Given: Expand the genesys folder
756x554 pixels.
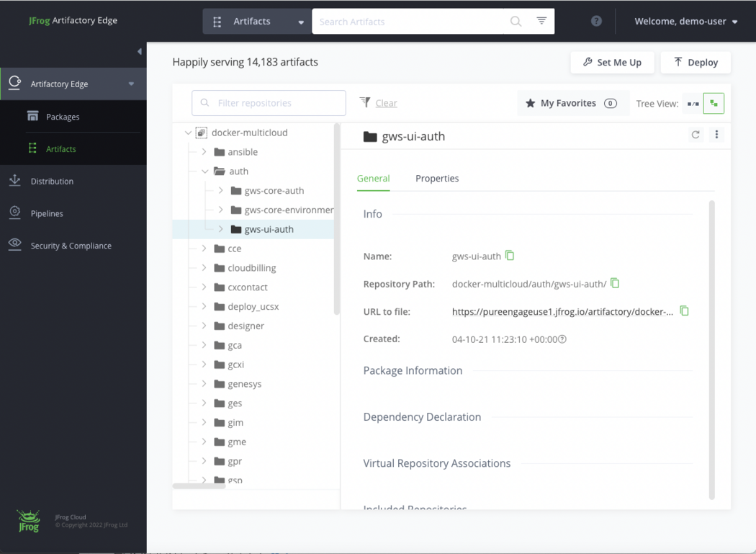Looking at the screenshot, I should pos(204,384).
